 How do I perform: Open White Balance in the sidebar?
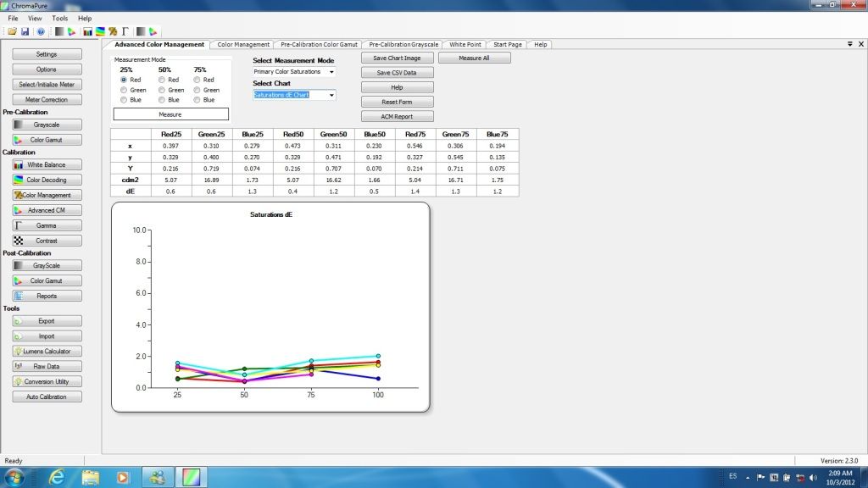tap(47, 165)
